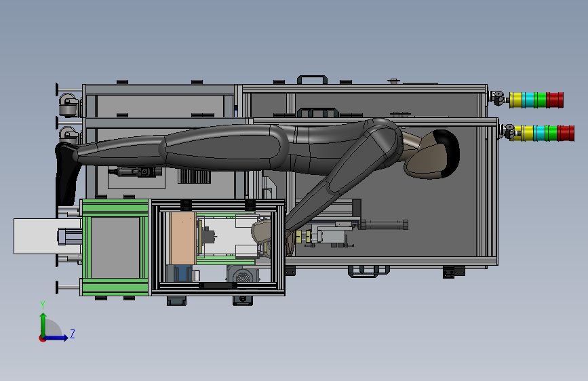
Task: Click the Z label of the triad
Action: [x=73, y=334]
